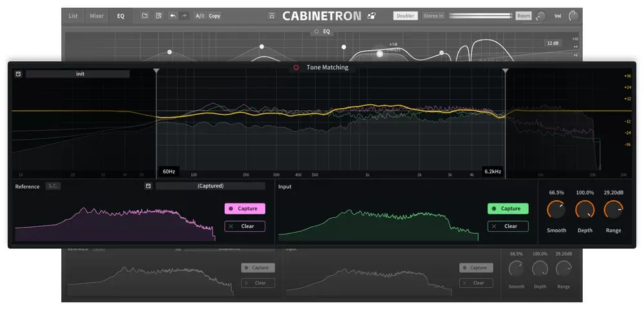Toggle the Tone Matching power button
The width and height of the screenshot is (644, 310).
click(x=296, y=68)
